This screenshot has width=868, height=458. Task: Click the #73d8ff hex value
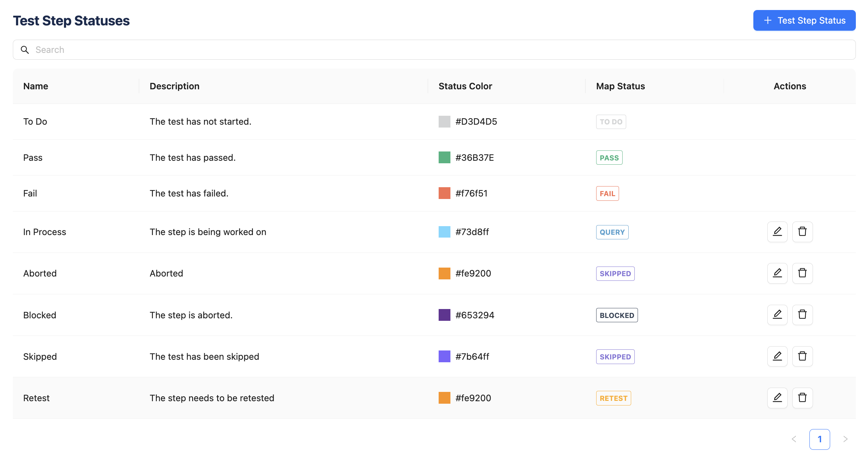click(x=472, y=232)
